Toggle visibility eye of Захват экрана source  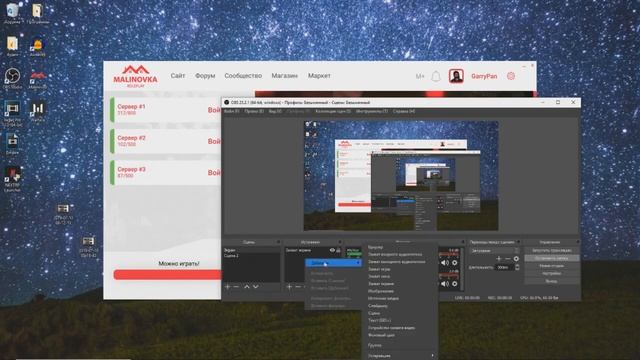click(332, 250)
